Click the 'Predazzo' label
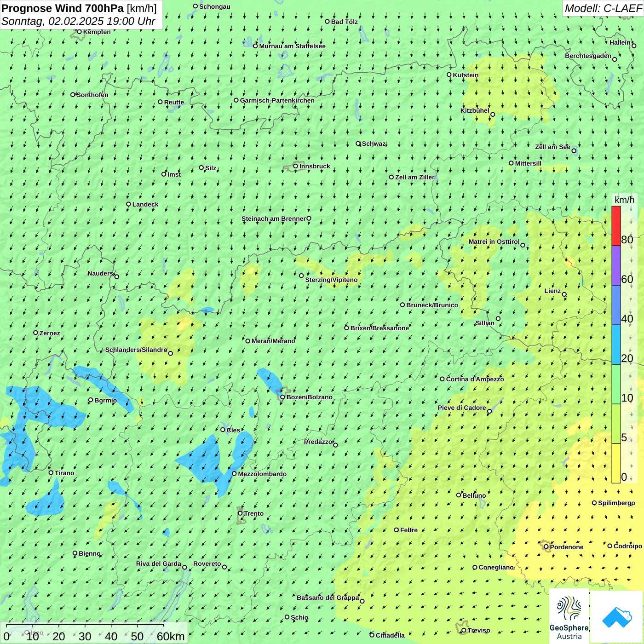The width and height of the screenshot is (644, 644). (318, 442)
